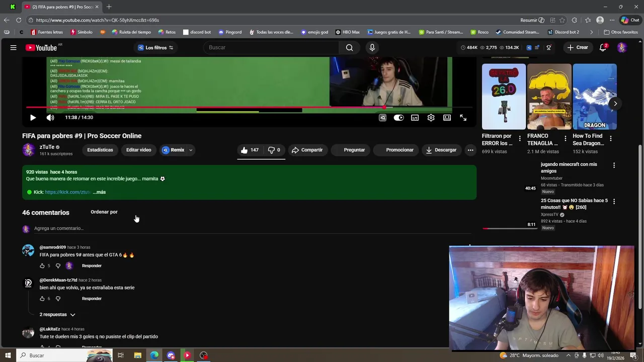
Task: Open the Windows Start menu
Action: pyautogui.click(x=8, y=355)
